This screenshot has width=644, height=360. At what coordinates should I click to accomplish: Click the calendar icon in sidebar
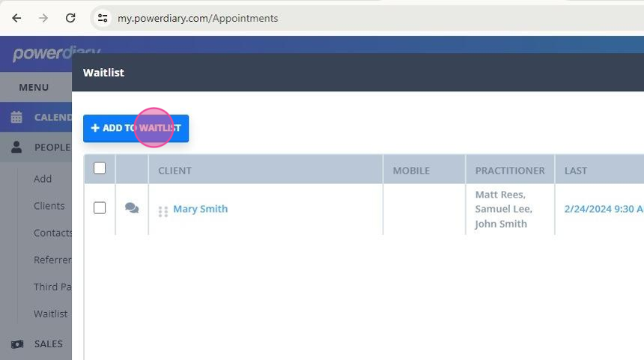[x=16, y=118]
